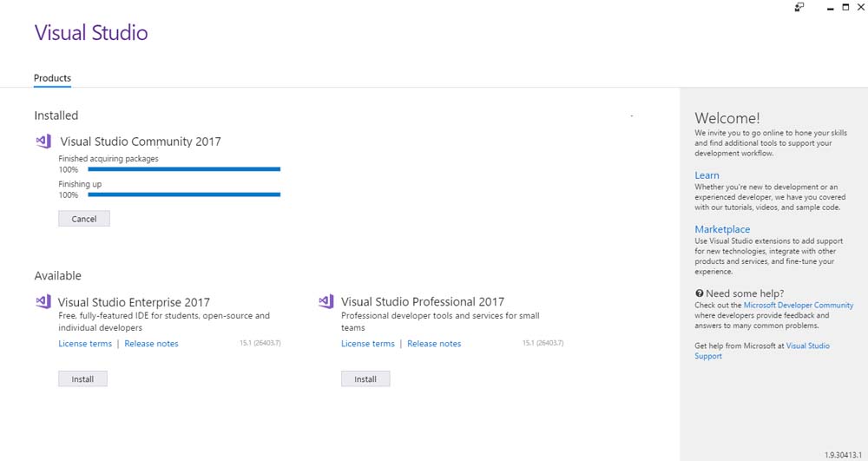Click the Visual Studio Professional 2017 logo icon
868x461 pixels.
326,301
